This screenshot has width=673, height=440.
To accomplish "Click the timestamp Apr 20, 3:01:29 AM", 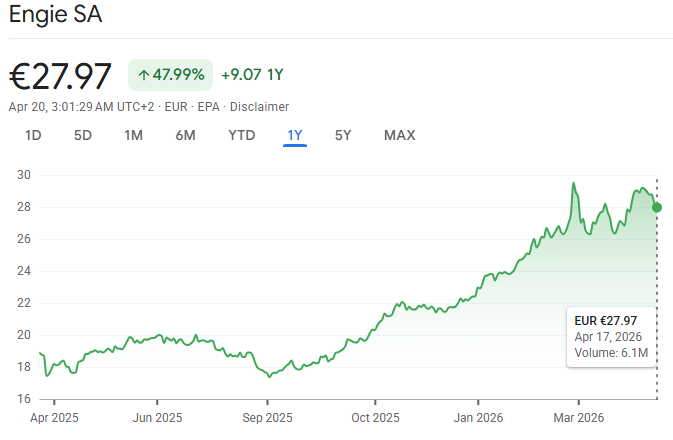I will pyautogui.click(x=61, y=107).
